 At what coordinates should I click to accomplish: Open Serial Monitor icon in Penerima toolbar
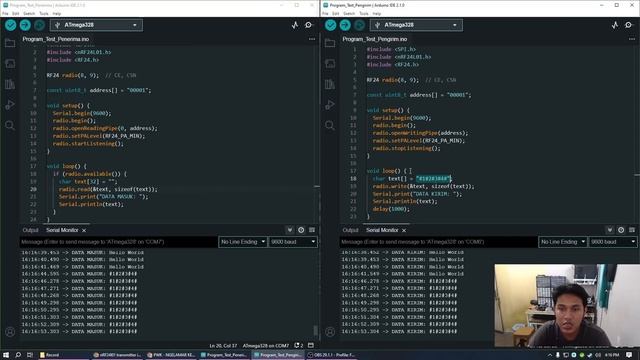(309, 25)
